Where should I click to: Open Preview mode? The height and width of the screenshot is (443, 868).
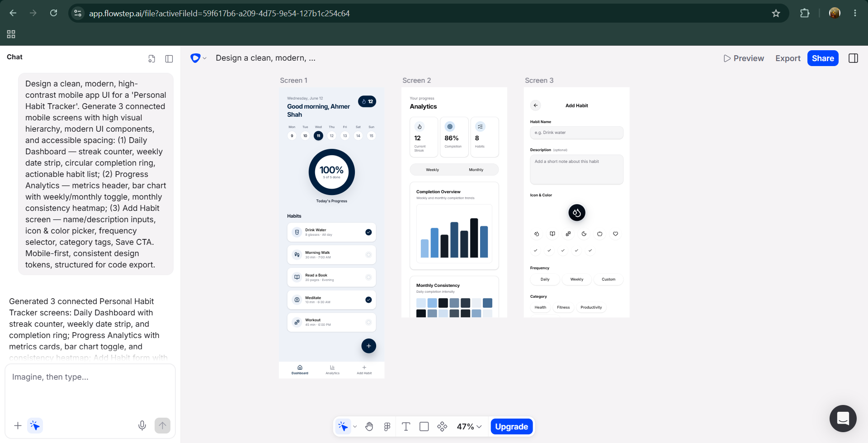tap(744, 58)
